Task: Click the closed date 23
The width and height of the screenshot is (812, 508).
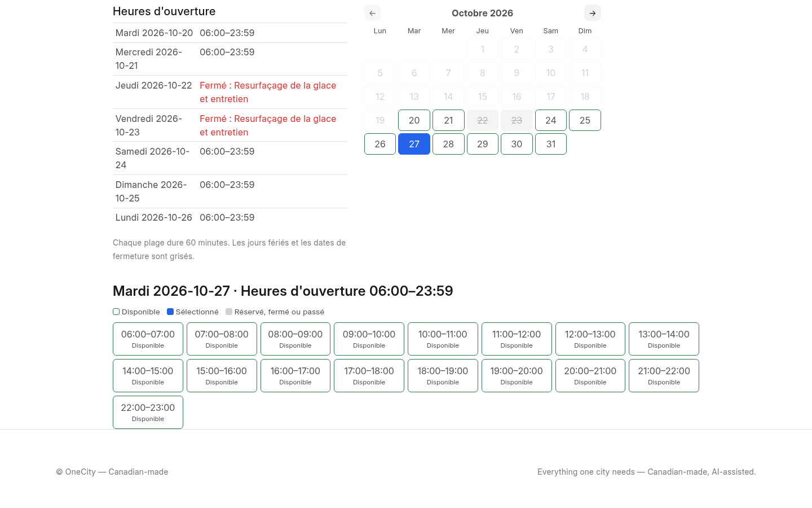Action: 517,120
